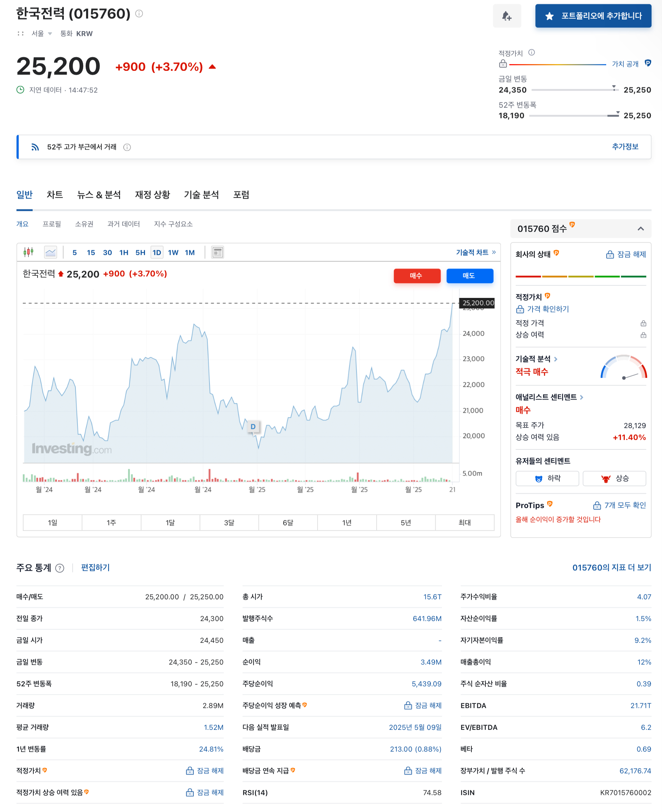The image size is (662, 812).
Task: Open 기술적 차트 double-arrow link
Action: pos(476,252)
